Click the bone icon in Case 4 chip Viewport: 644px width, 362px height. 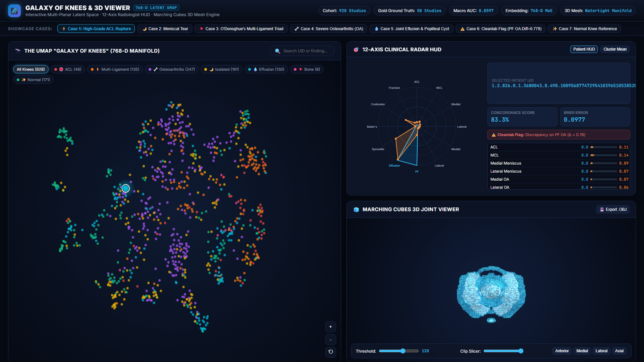pyautogui.click(x=297, y=29)
